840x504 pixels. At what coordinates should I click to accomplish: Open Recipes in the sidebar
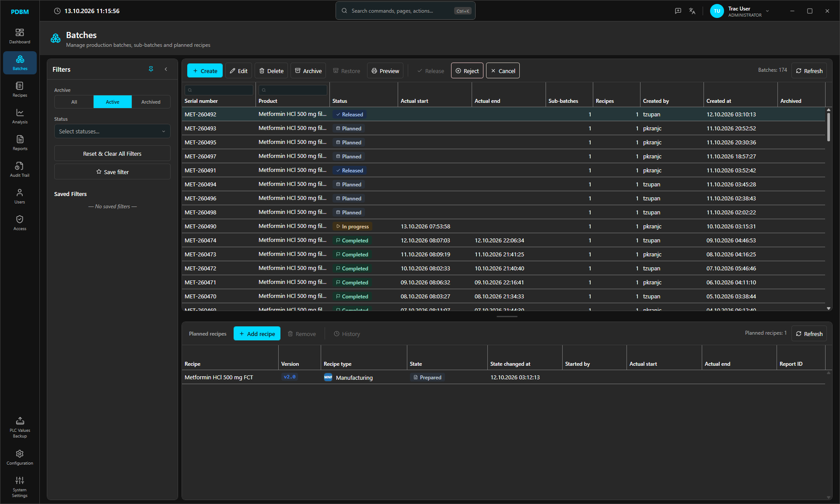coord(20,89)
